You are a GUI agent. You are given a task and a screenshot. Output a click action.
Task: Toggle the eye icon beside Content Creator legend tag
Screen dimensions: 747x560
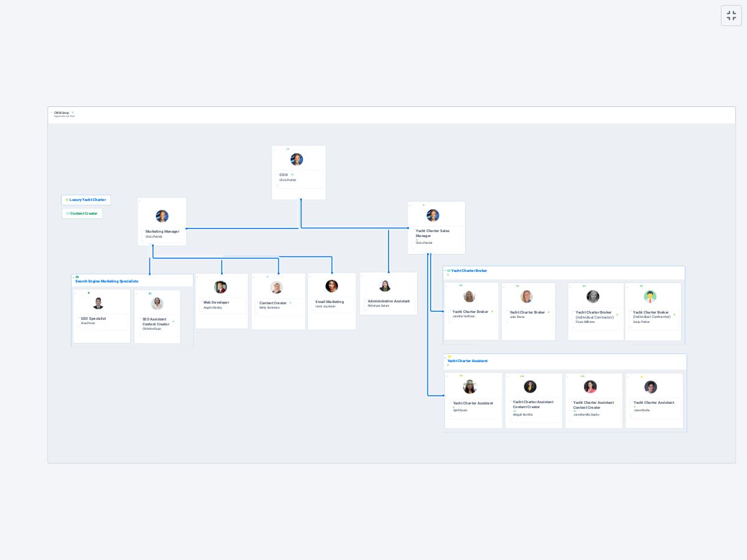[68, 213]
